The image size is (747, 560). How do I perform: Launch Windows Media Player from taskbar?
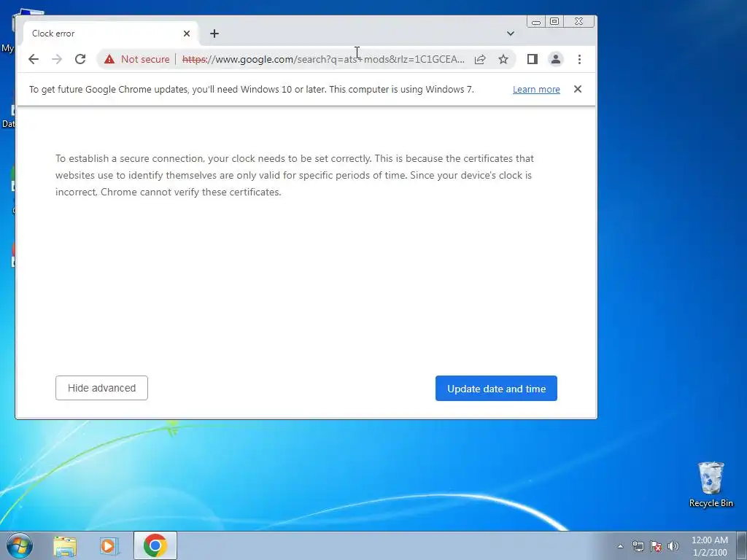coord(109,545)
